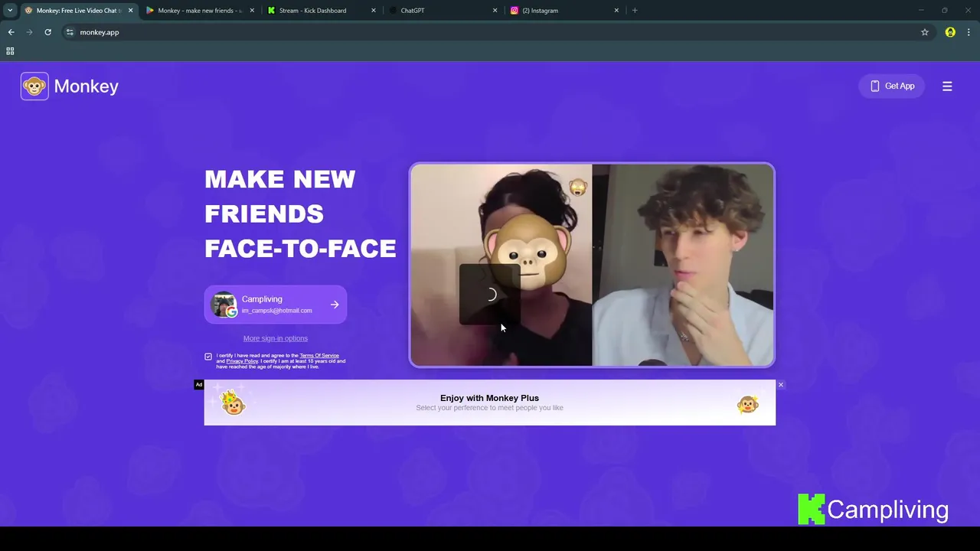Click the Get App button
The width and height of the screenshot is (980, 551).
892,86
